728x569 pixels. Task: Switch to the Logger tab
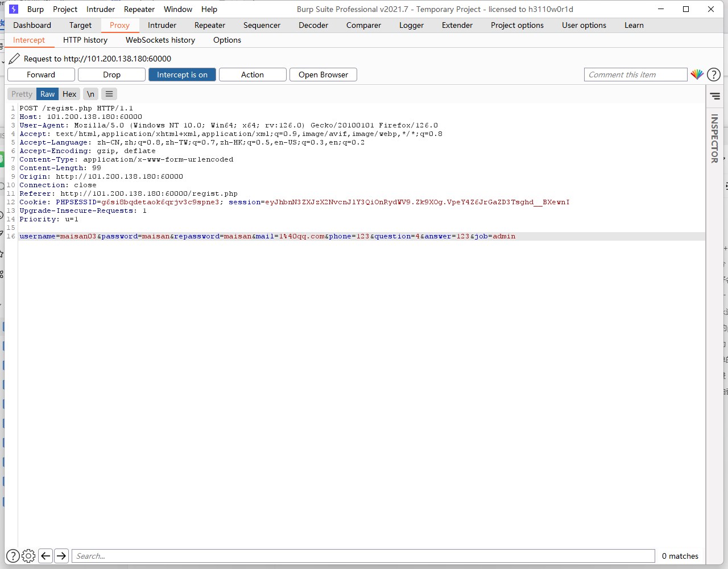411,25
